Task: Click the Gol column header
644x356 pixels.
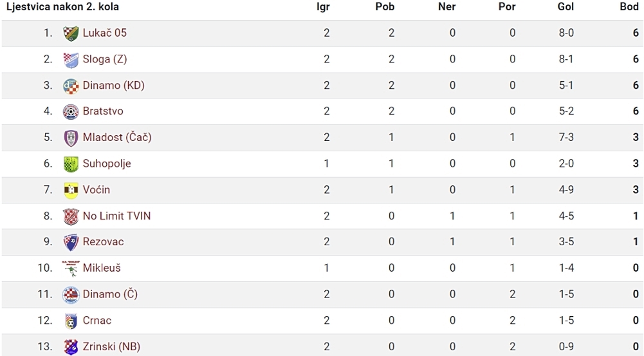Action: (x=566, y=7)
